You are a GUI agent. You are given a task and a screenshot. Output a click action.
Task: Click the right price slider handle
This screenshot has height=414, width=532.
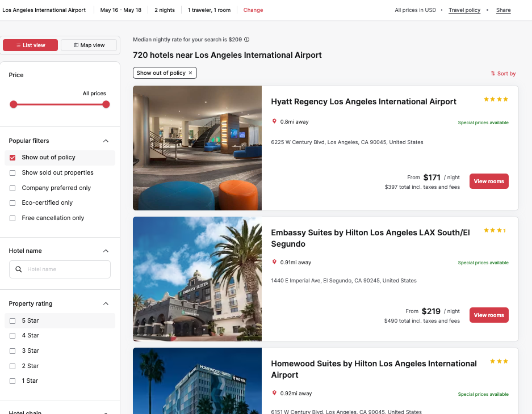point(106,104)
